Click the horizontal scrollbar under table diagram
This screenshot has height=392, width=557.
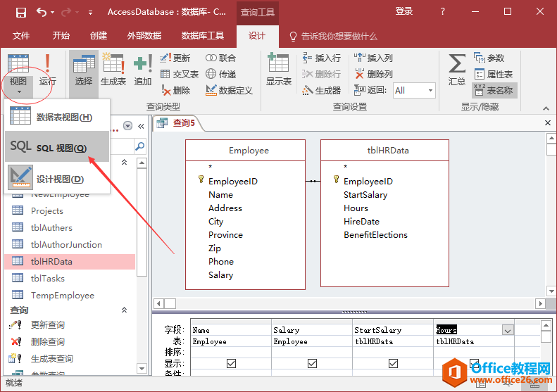350,303
